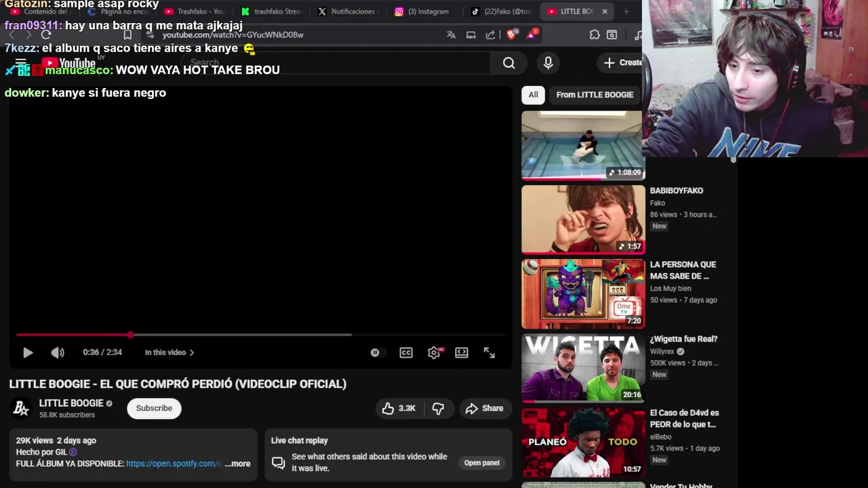This screenshot has width=868, height=488.
Task: Play the video
Action: (x=28, y=352)
